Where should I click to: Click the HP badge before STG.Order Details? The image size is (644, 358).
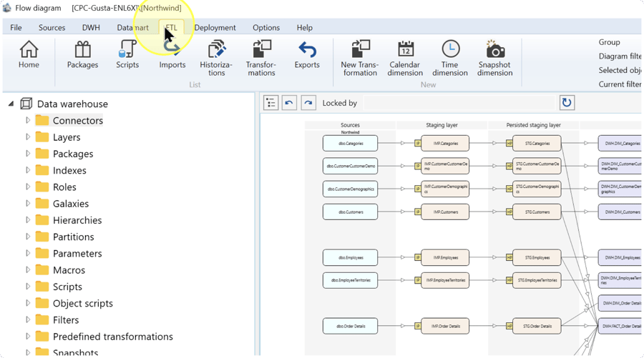[509, 326]
